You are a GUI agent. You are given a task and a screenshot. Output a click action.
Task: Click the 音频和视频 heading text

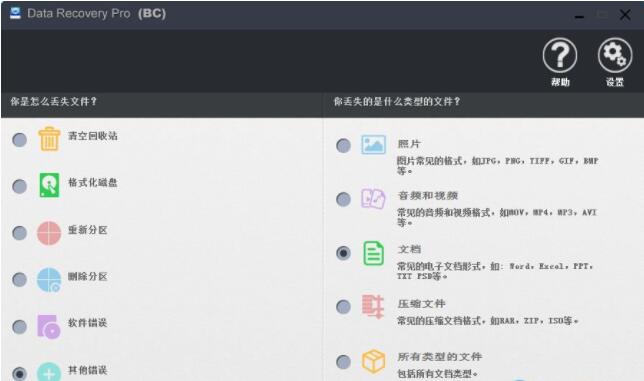point(428,195)
